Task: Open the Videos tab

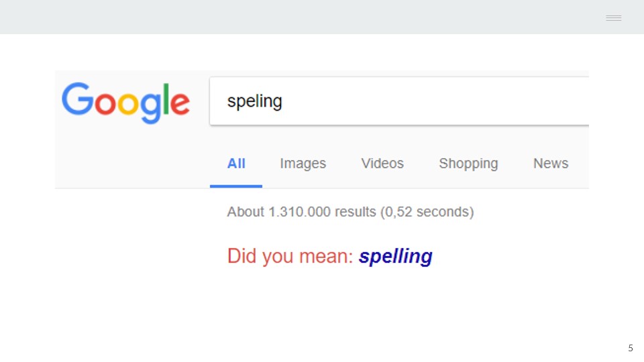Action: [382, 164]
